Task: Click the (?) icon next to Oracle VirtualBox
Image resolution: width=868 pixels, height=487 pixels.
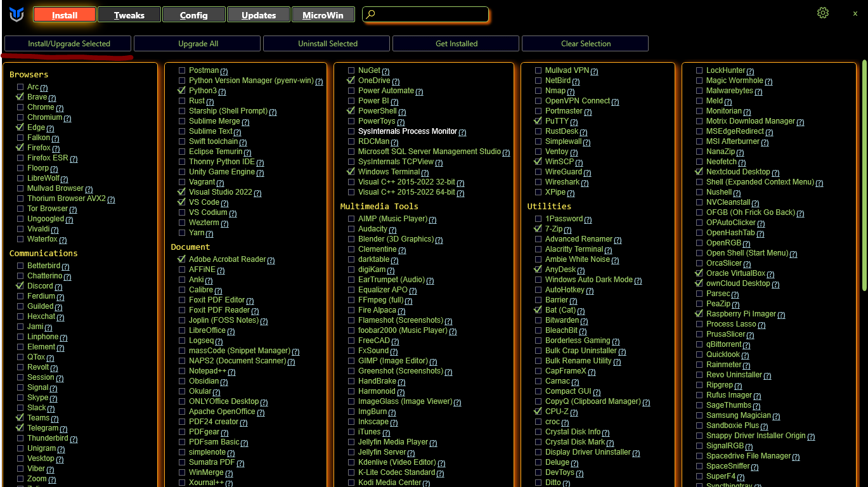Action: (x=770, y=274)
